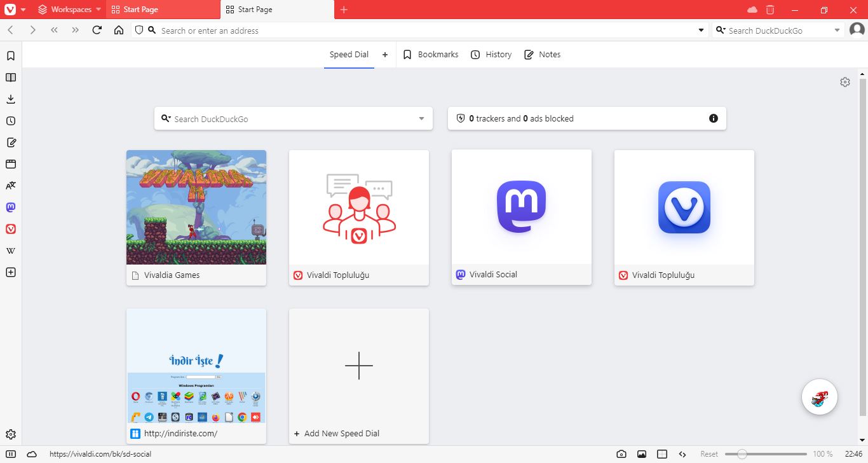Adjust the page zoom slider
The height and width of the screenshot is (463, 868).
tap(766, 454)
